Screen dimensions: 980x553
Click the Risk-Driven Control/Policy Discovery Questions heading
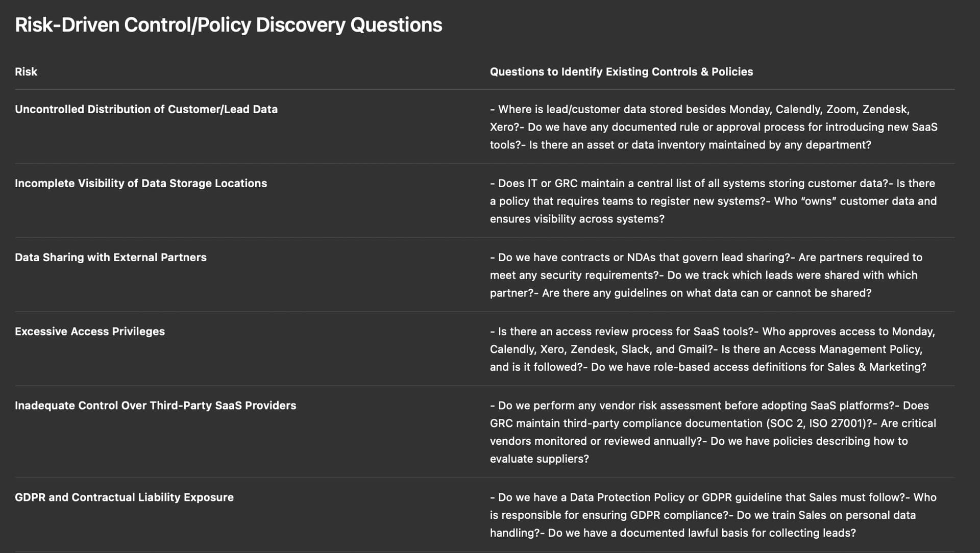[228, 25]
